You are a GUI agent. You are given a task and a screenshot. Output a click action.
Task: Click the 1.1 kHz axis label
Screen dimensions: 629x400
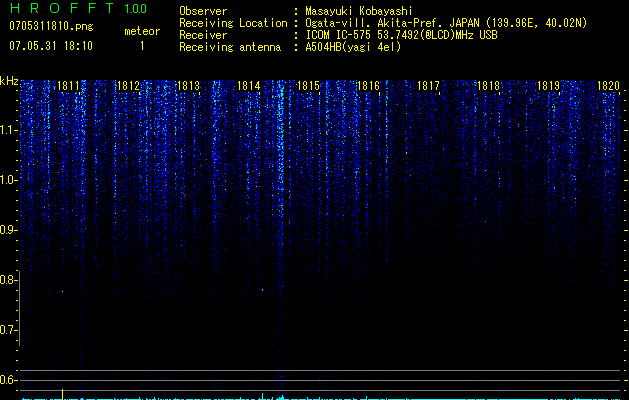[8, 130]
